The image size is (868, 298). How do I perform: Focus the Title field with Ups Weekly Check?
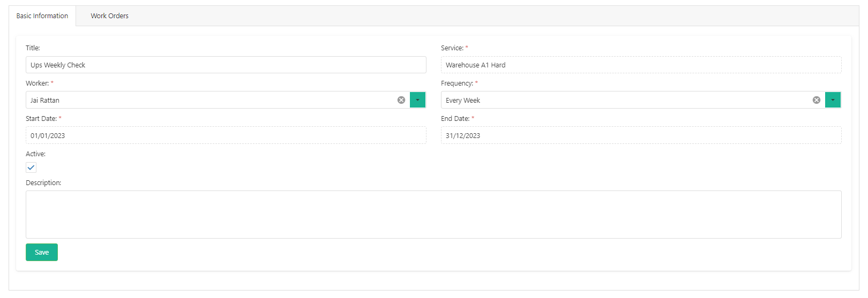226,65
